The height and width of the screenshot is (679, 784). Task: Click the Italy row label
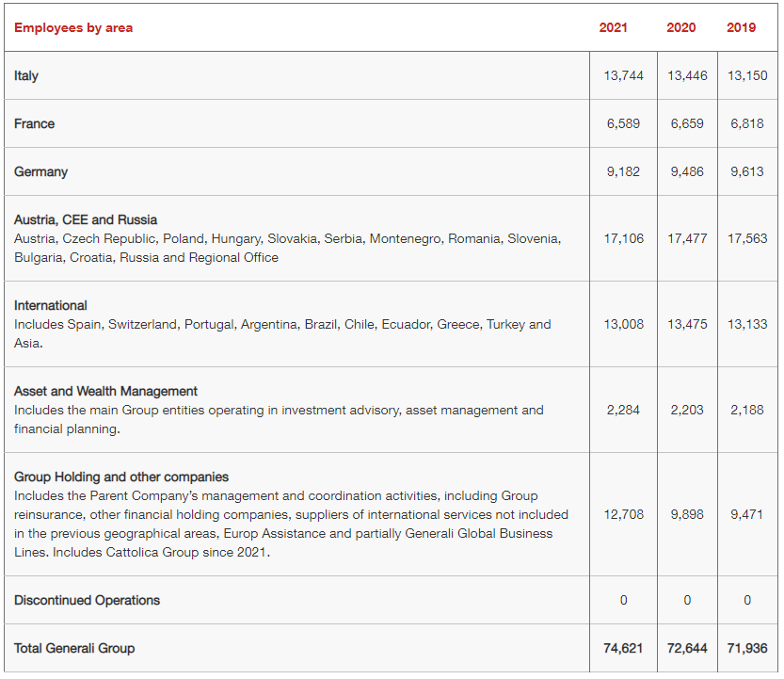pyautogui.click(x=26, y=76)
